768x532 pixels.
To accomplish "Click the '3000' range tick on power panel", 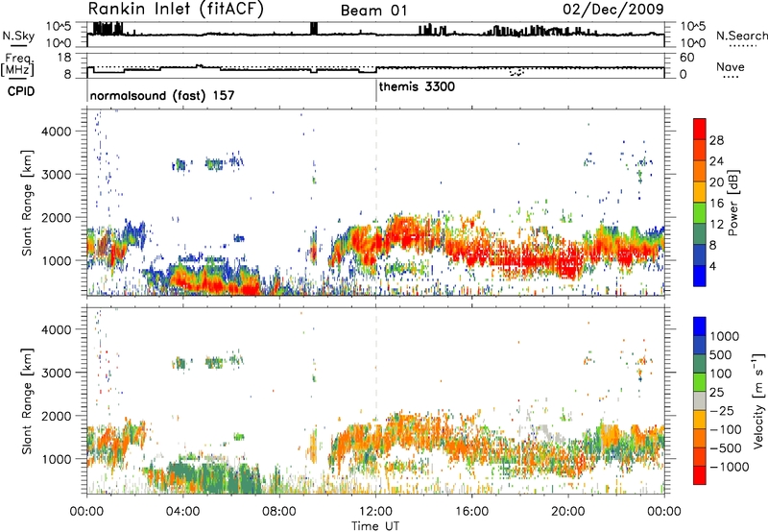I will click(x=56, y=175).
